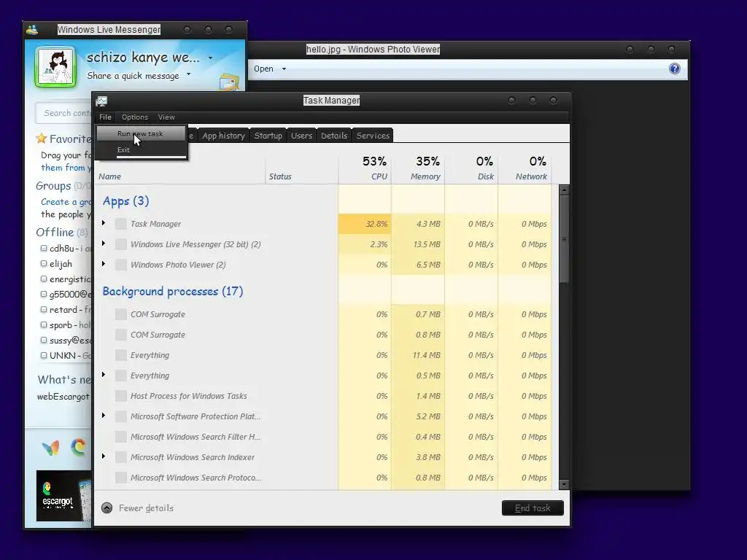Choose Exit from the File menu
747x560 pixels.
click(124, 149)
